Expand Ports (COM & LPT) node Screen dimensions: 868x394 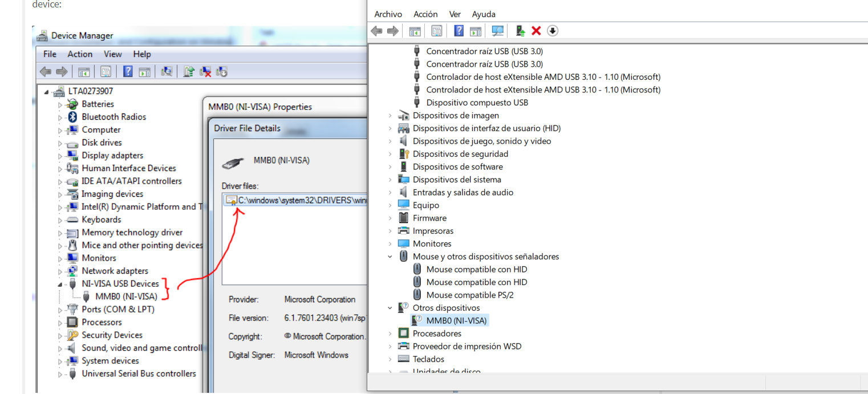point(60,310)
